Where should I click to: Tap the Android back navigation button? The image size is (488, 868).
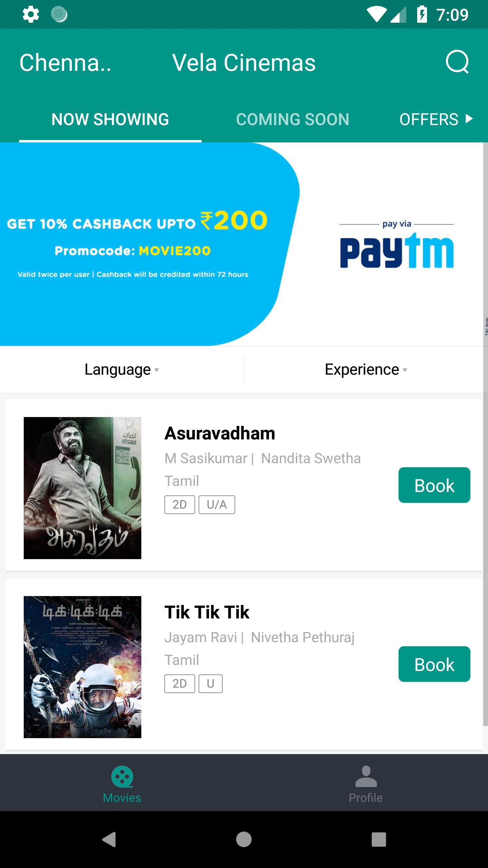coord(109,840)
